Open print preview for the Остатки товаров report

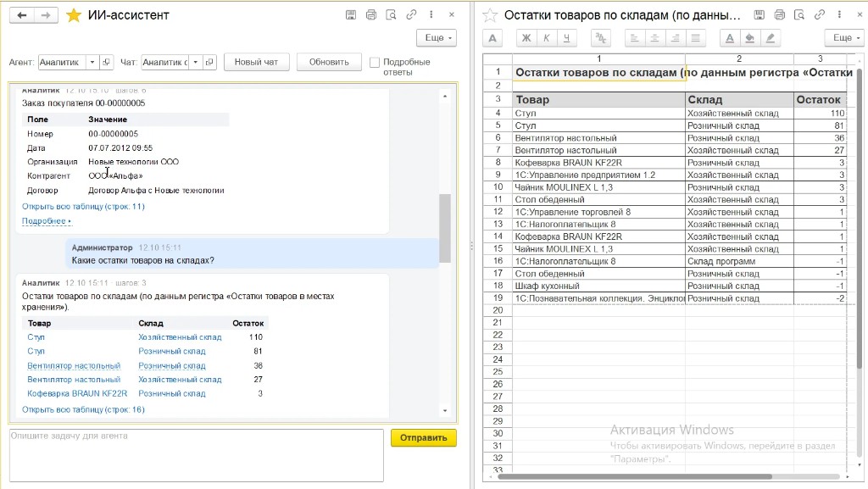799,15
